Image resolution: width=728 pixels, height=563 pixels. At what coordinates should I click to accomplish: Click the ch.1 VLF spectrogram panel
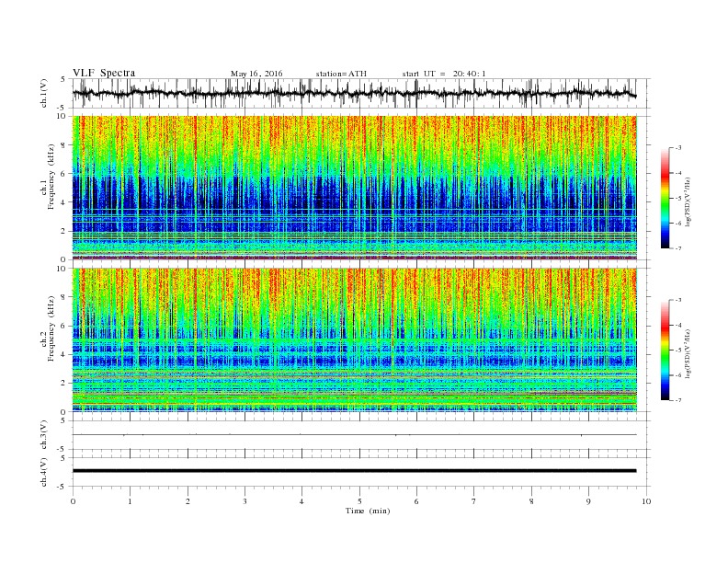tap(355, 188)
